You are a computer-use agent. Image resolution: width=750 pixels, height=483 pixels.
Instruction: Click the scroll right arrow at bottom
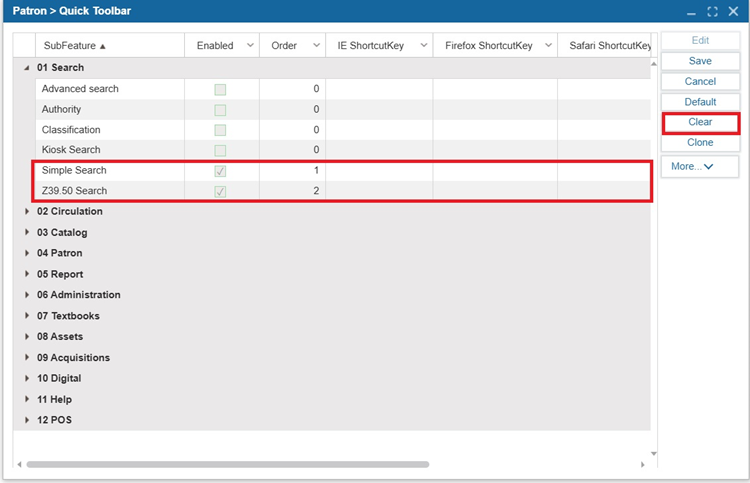642,465
